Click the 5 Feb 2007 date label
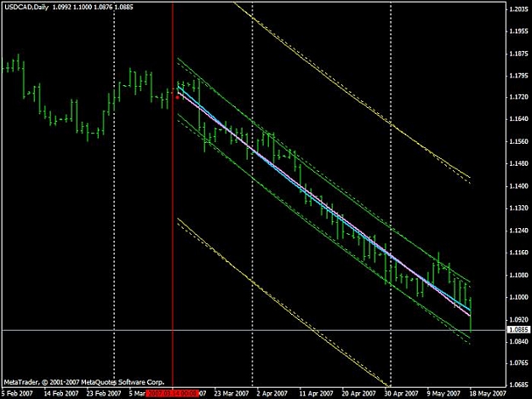Screen dimensions: 532x399 click(x=17, y=394)
